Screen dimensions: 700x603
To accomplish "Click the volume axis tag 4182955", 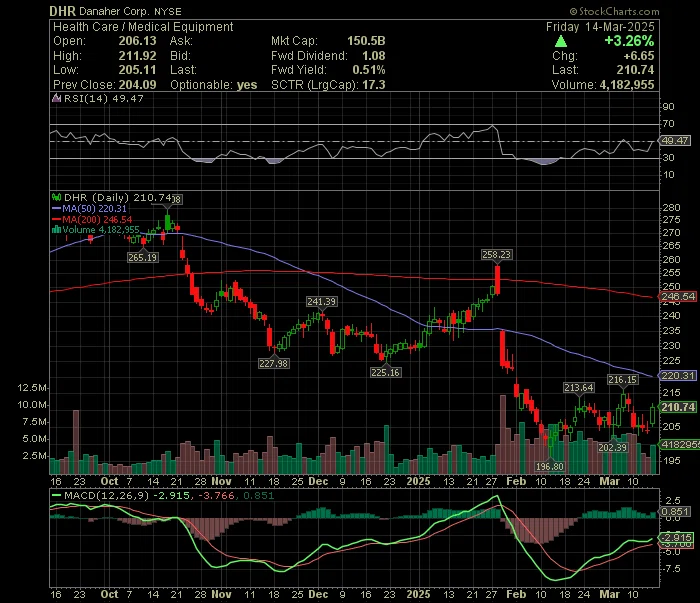I will tap(680, 445).
